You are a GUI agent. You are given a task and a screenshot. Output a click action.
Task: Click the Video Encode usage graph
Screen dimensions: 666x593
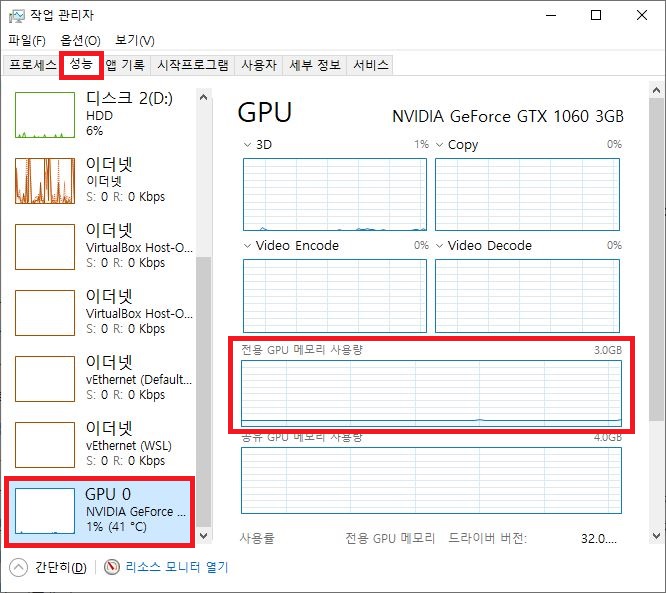click(335, 296)
